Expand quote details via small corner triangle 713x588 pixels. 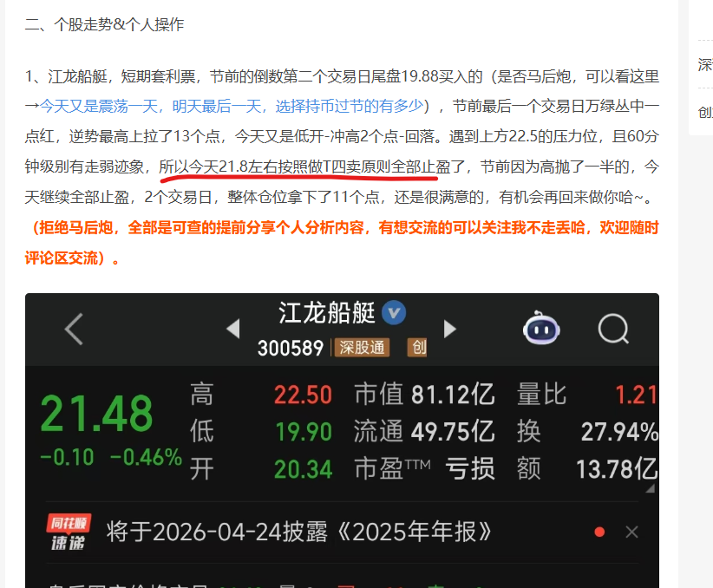pyautogui.click(x=651, y=489)
